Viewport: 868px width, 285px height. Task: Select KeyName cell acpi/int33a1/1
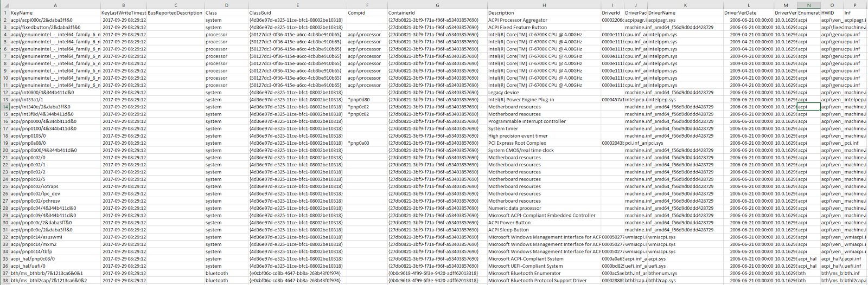55,100
